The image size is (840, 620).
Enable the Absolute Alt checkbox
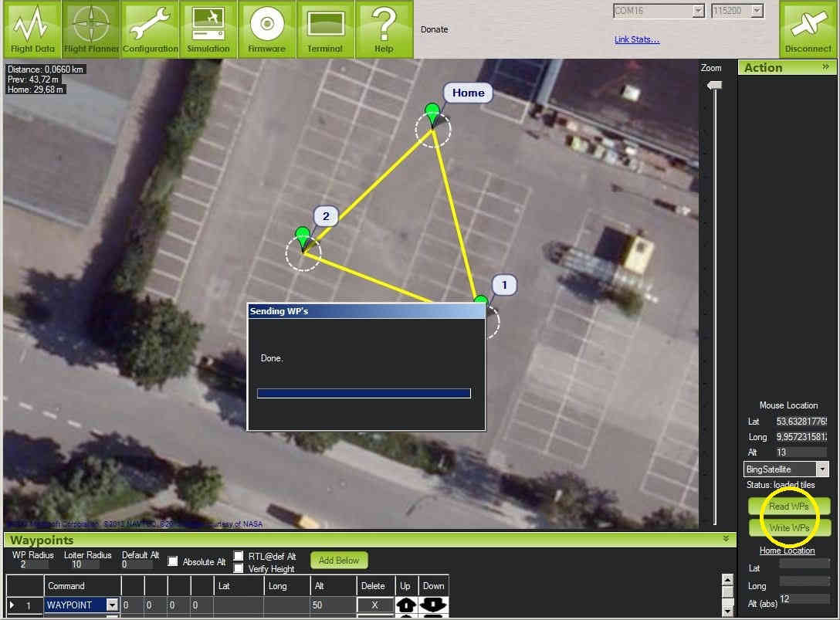pyautogui.click(x=174, y=561)
